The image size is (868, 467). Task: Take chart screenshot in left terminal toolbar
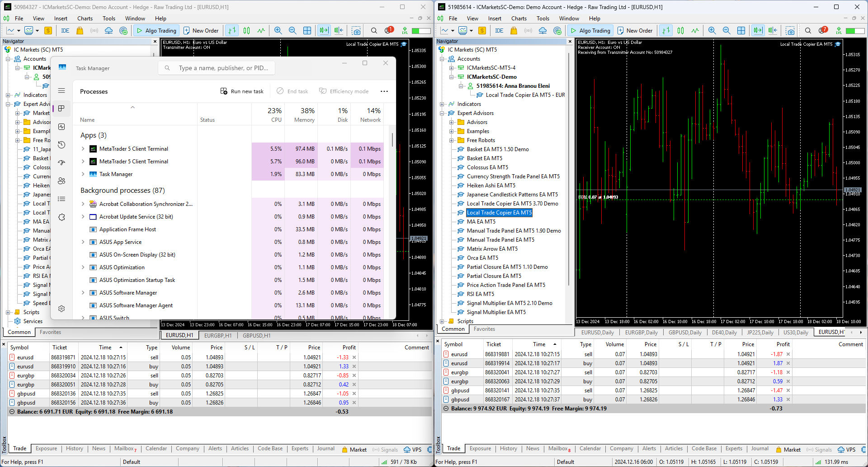(357, 31)
